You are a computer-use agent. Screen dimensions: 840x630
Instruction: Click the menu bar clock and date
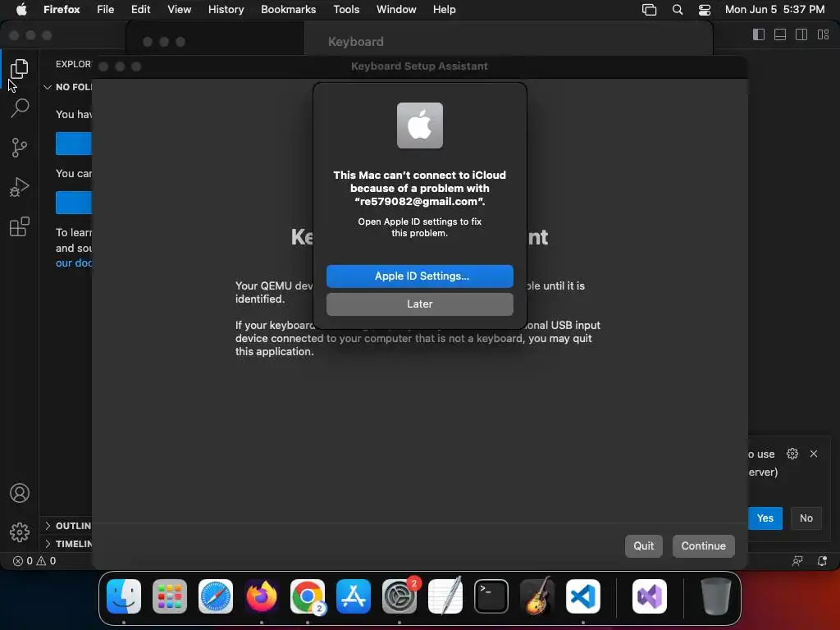coord(774,9)
